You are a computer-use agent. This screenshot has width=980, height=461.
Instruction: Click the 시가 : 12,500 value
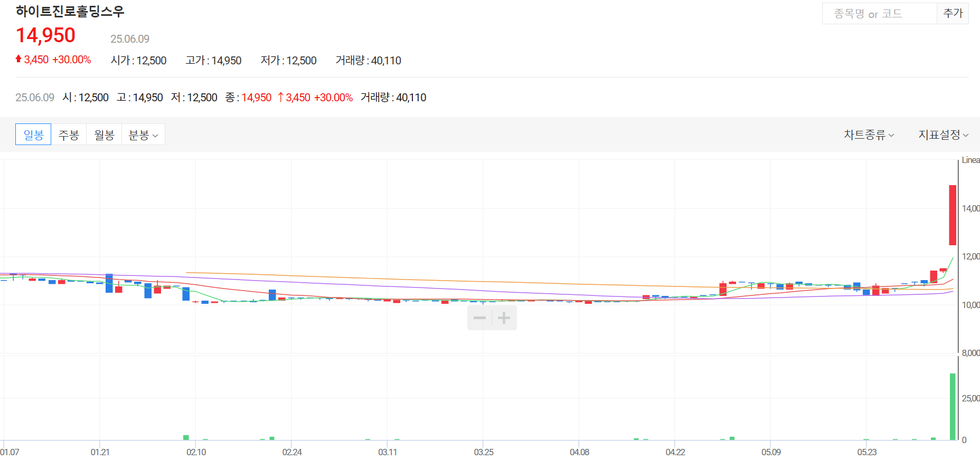138,61
